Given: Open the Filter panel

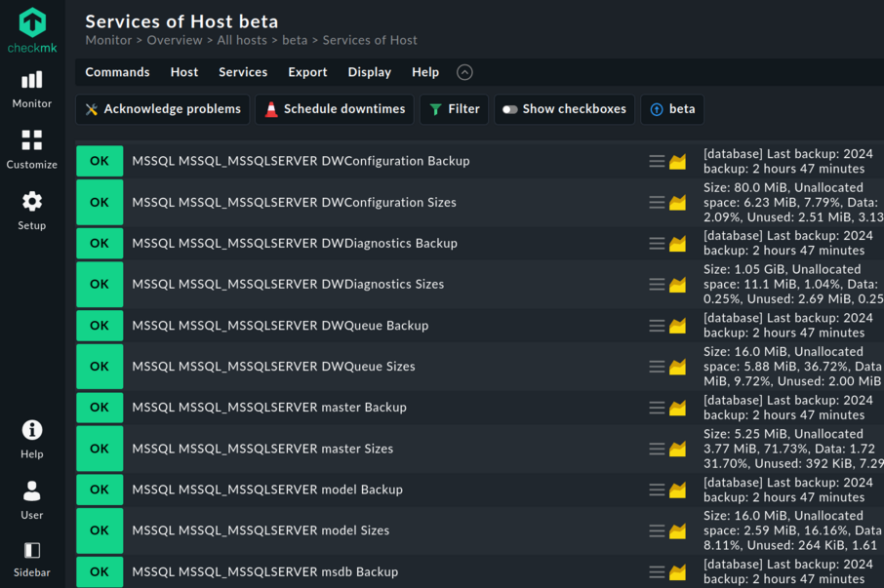Looking at the screenshot, I should click(454, 109).
